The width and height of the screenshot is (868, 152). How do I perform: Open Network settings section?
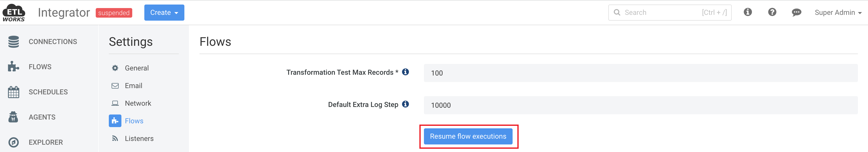pos(138,103)
